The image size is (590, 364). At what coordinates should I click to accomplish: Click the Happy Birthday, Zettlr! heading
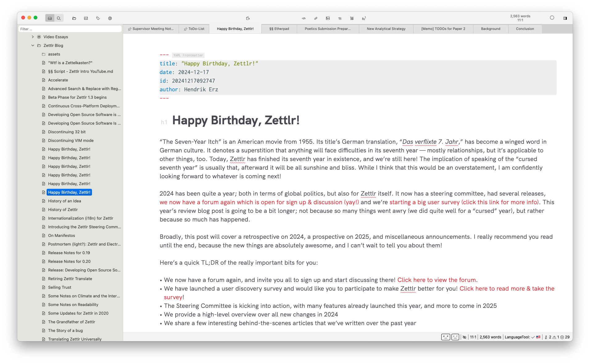tap(236, 120)
